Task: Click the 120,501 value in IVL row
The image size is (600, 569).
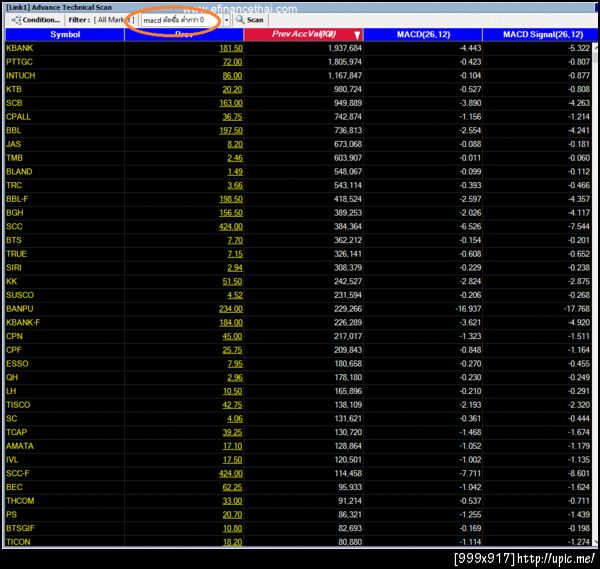Action: click(348, 460)
